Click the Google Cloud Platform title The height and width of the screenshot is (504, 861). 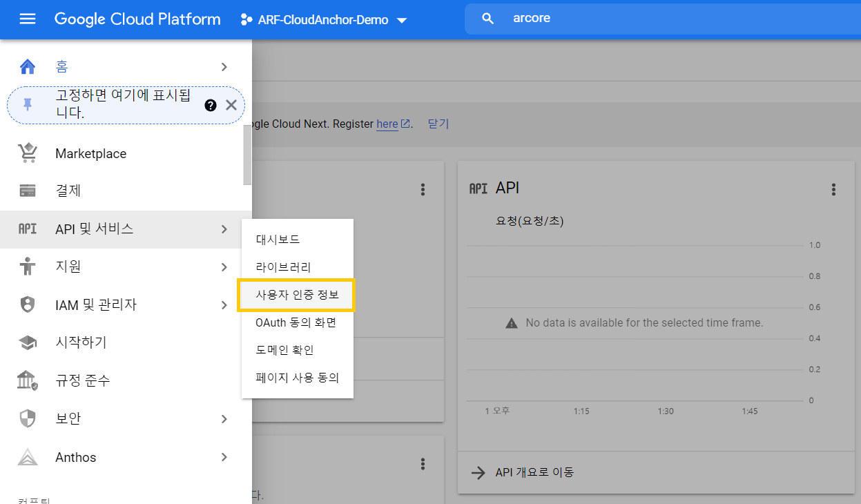[x=137, y=19]
